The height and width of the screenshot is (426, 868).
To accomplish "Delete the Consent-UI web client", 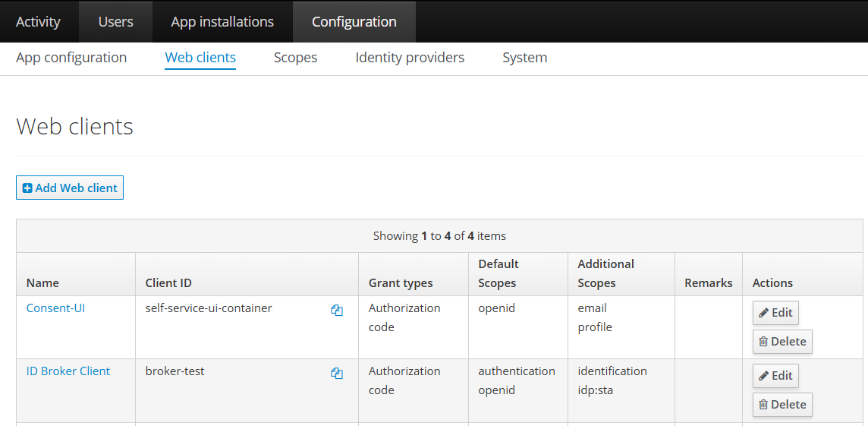I will point(782,341).
